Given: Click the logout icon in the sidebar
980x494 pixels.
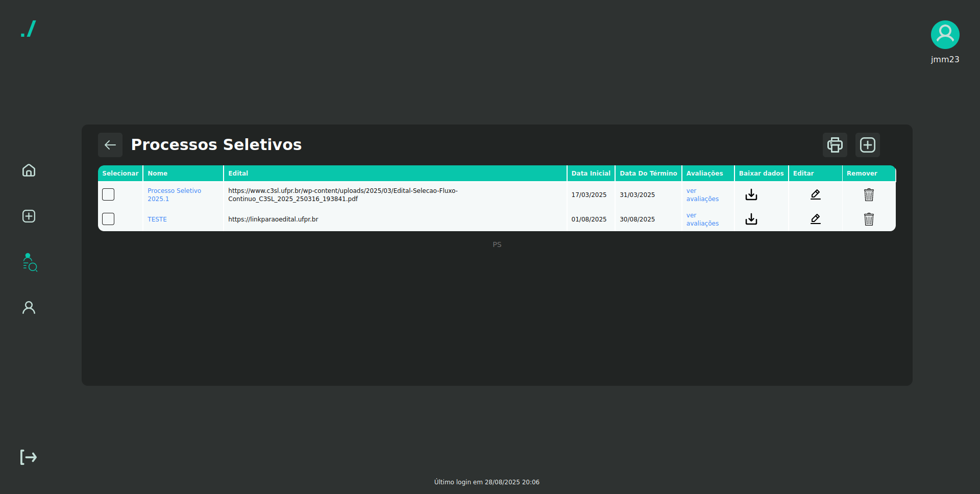Looking at the screenshot, I should 29,457.
